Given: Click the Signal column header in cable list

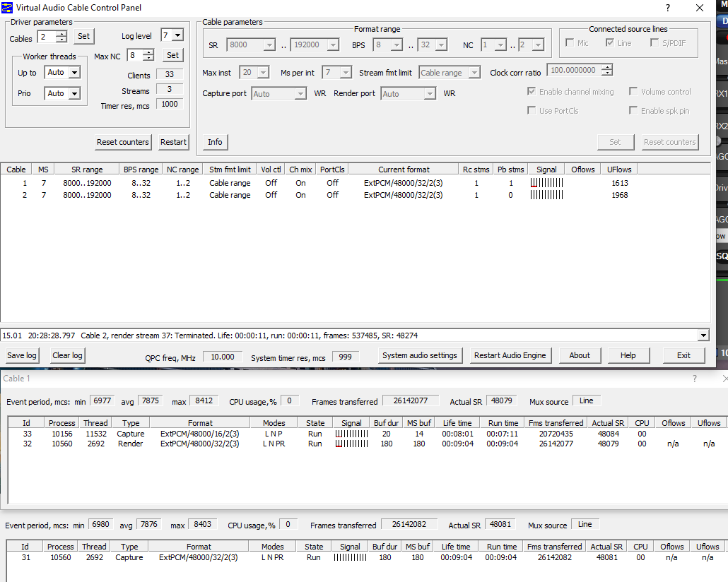Looking at the screenshot, I should click(x=546, y=170).
